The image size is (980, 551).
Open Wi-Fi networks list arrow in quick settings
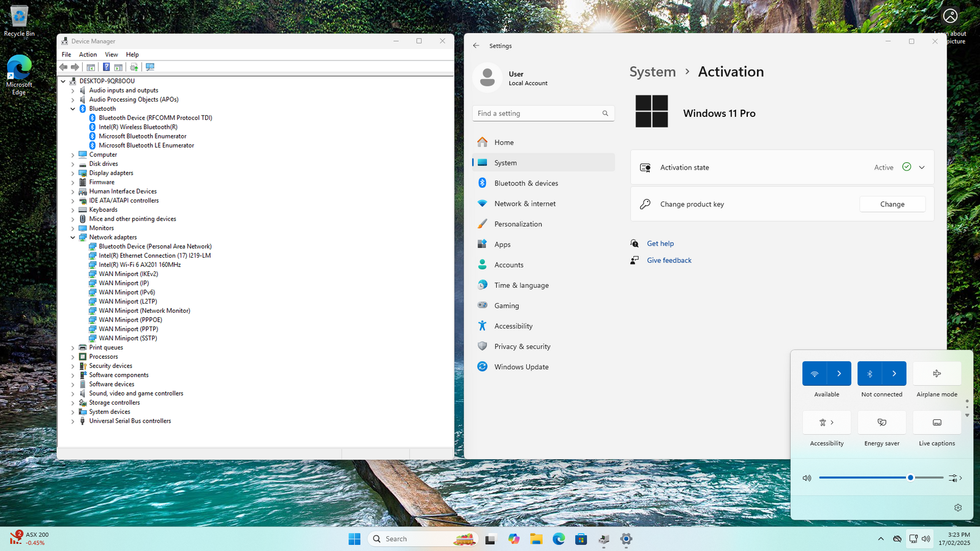[x=839, y=373]
